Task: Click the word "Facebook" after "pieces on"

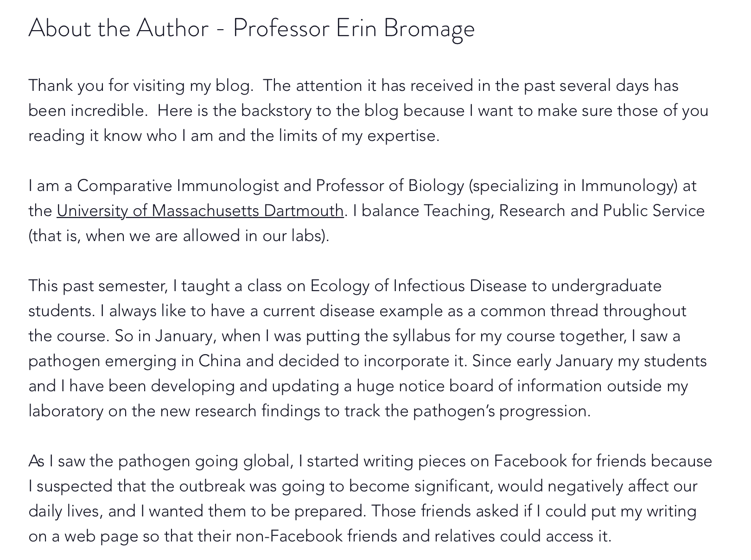Action: pos(530,461)
